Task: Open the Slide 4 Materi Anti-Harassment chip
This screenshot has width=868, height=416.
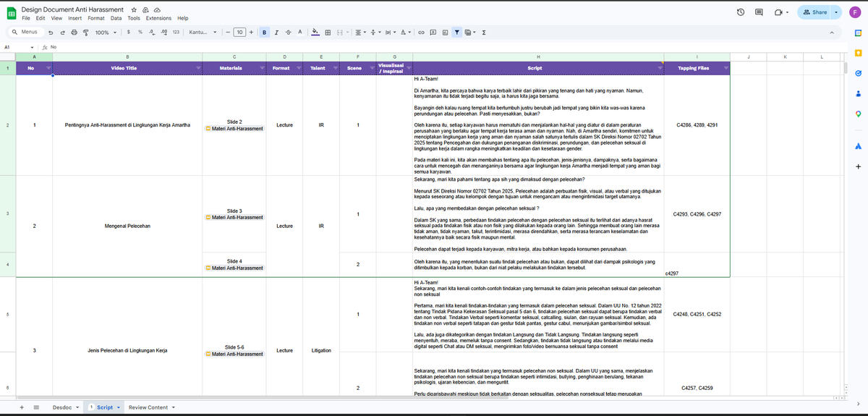Action: click(234, 268)
